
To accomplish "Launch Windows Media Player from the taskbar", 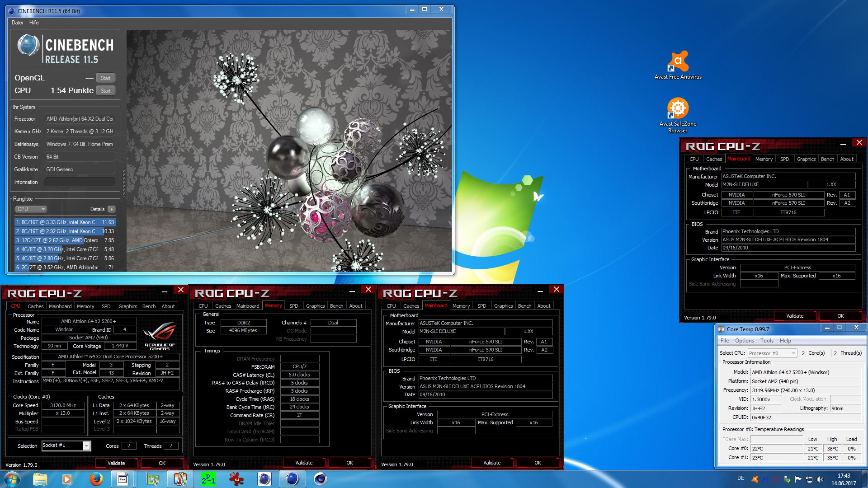I will pos(67,479).
